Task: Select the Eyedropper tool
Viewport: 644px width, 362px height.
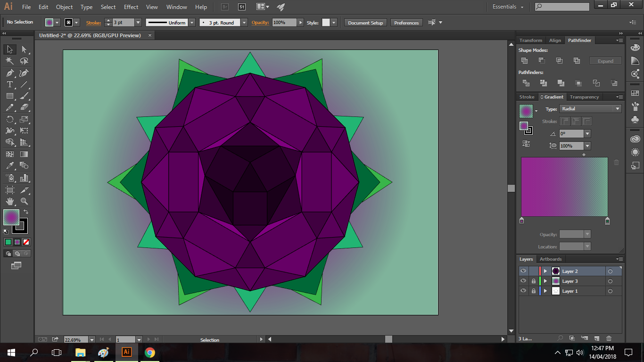Action: pyautogui.click(x=10, y=165)
